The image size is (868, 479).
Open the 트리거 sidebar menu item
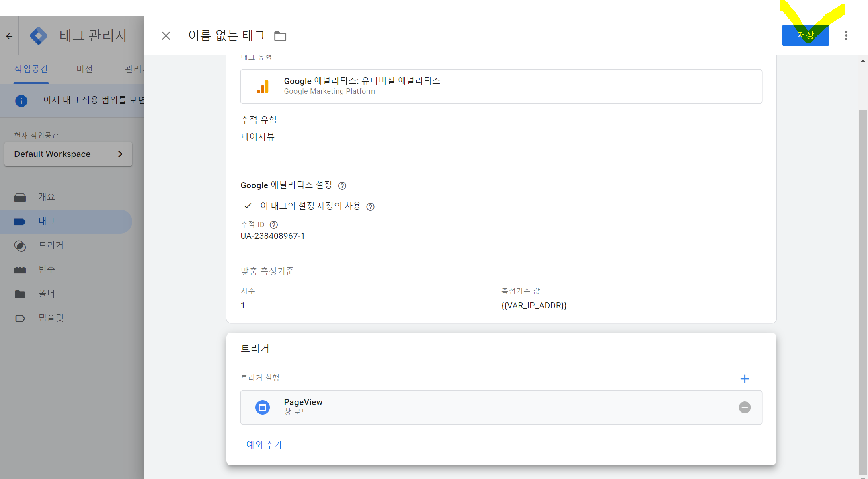click(51, 245)
